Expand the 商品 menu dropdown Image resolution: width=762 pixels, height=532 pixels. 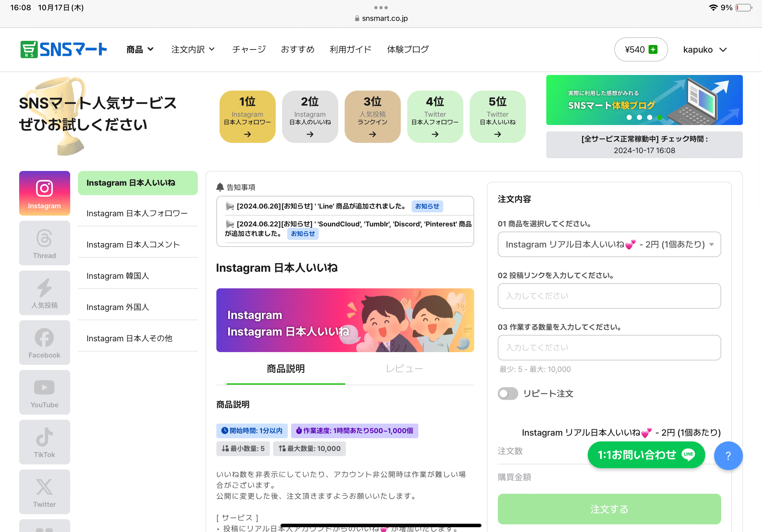[140, 49]
